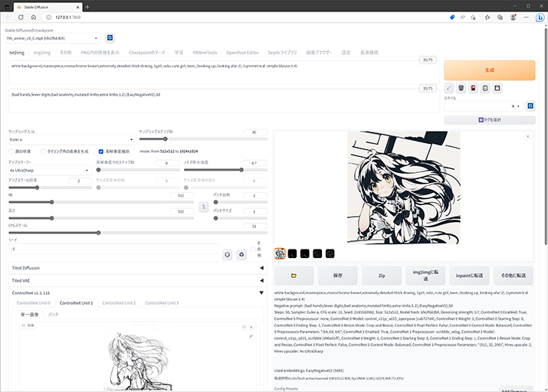This screenshot has height=392, width=548.
Task: Open the style selection dropdown arrow
Action: (x=518, y=106)
